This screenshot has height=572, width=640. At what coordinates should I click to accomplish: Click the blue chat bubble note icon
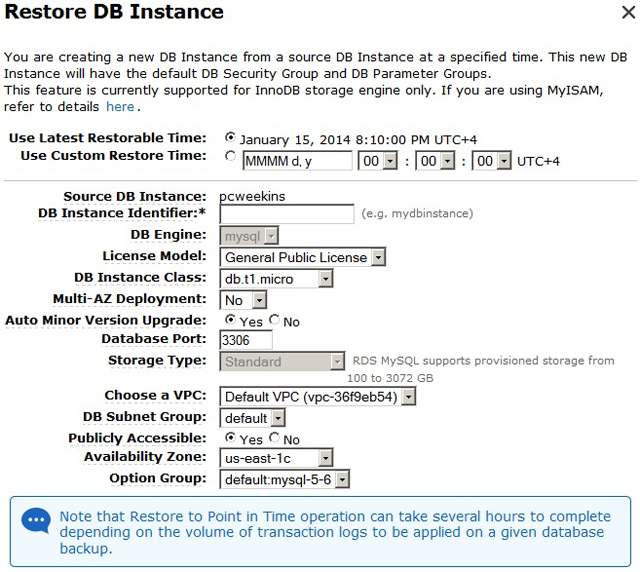(x=36, y=521)
